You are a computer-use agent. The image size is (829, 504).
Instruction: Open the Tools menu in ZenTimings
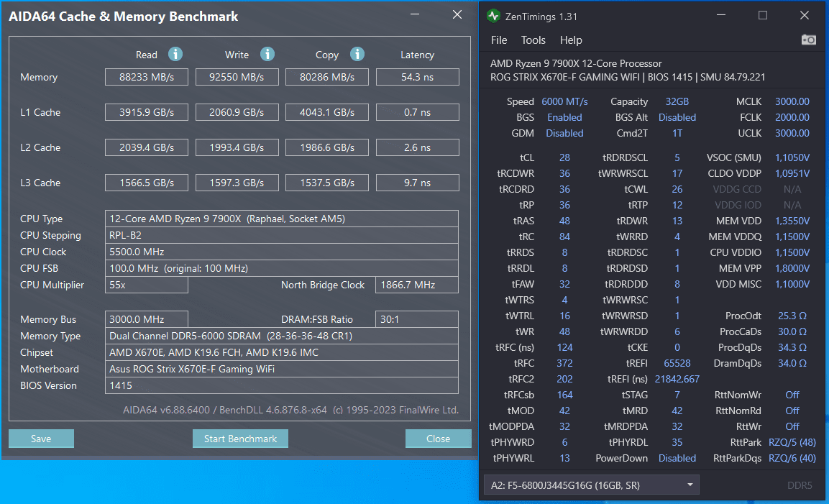click(x=533, y=40)
